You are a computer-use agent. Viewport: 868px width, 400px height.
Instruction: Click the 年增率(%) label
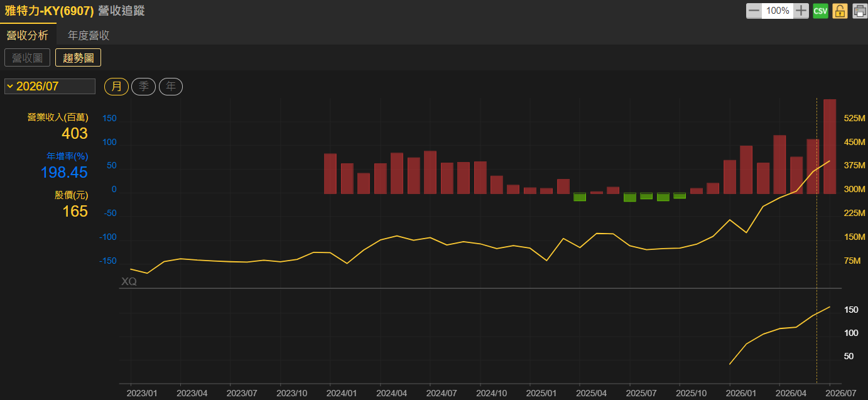click(67, 156)
